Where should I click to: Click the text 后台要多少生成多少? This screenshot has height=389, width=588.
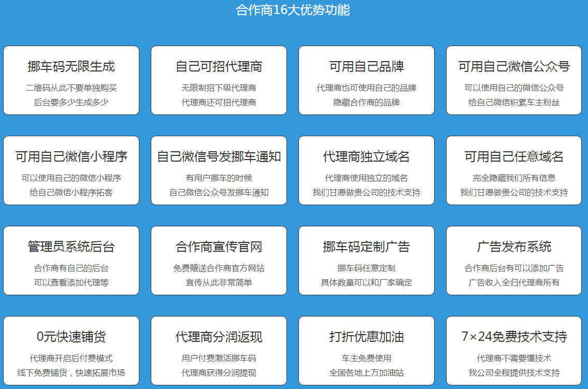71,103
